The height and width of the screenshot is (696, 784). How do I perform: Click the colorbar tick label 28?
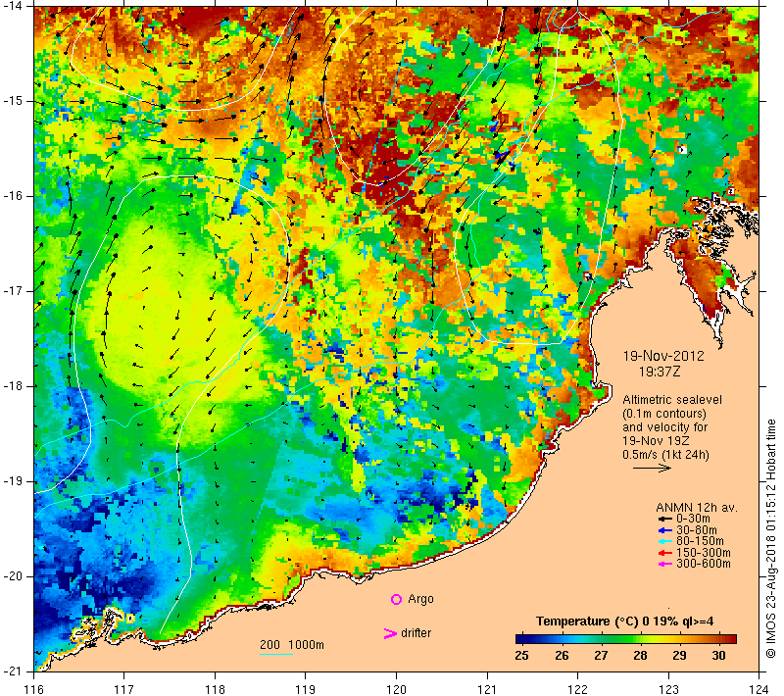(640, 656)
